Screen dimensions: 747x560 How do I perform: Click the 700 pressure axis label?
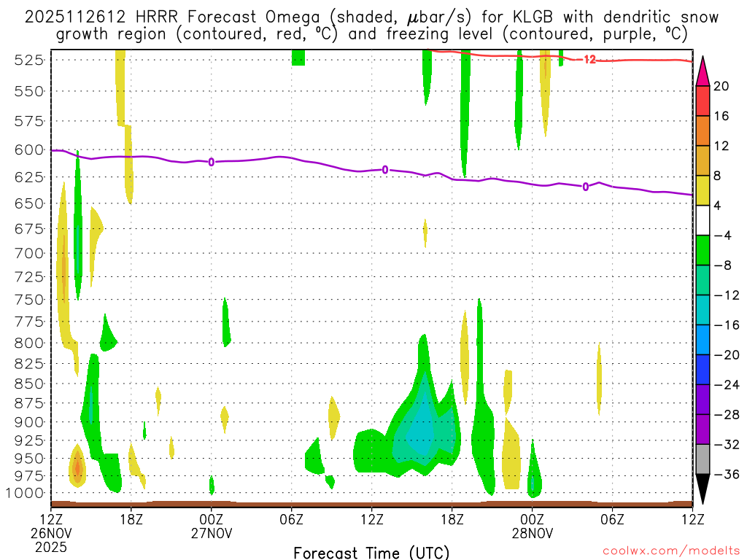coord(29,254)
